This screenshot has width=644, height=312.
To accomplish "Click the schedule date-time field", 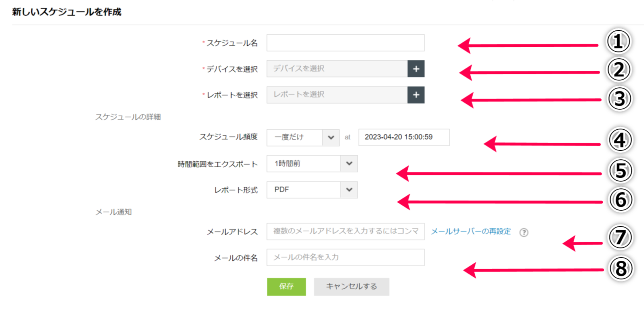I will coord(404,137).
